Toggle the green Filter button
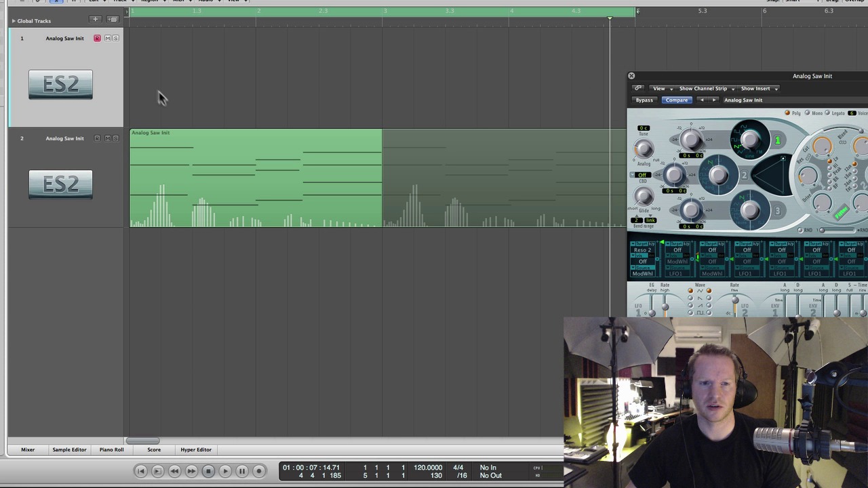Screen dimensions: 868x488 (x=841, y=213)
